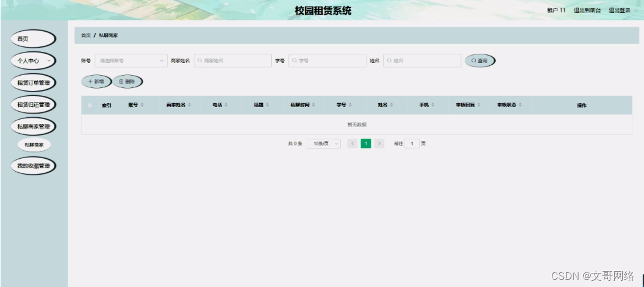
Task: Click 私聊商家 in the breadcrumb
Action: tap(109, 35)
